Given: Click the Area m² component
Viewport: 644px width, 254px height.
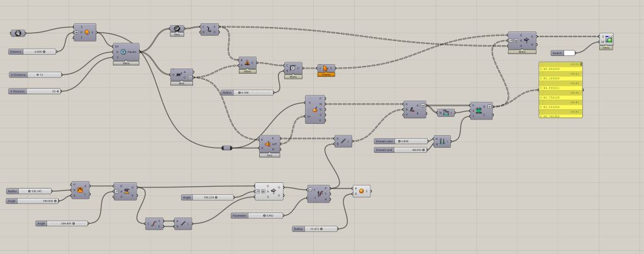Looking at the screenshot, I should 182,75.
